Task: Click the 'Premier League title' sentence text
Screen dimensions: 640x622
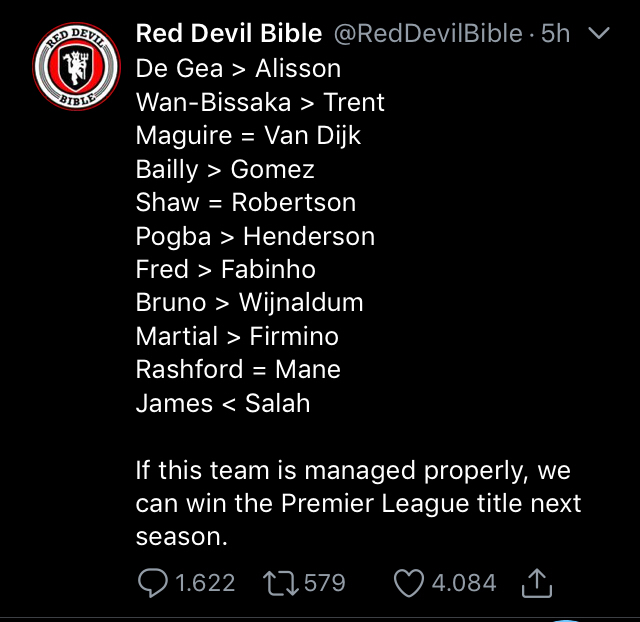Action: (x=358, y=503)
